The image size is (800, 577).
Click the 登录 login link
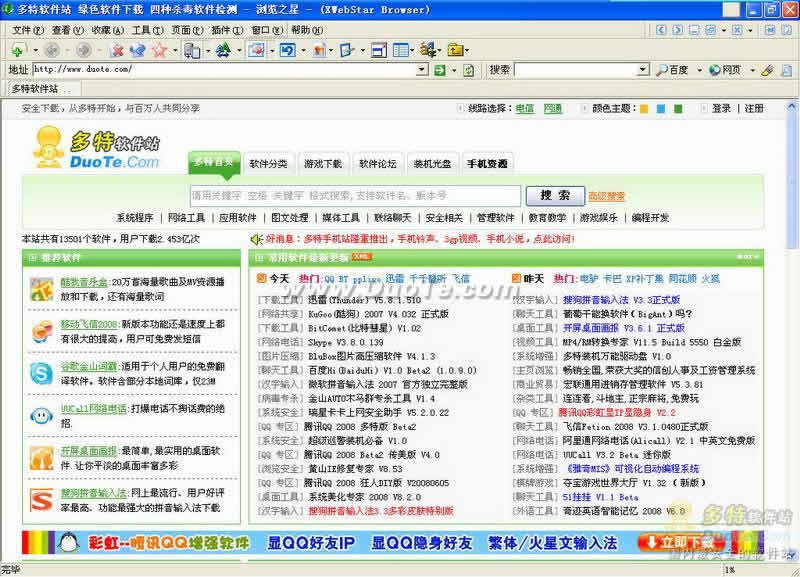click(721, 108)
